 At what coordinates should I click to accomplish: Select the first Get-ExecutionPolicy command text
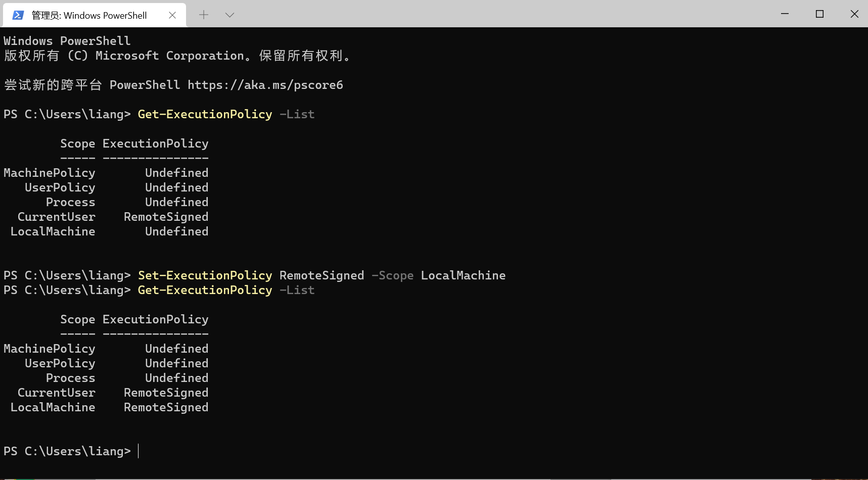(204, 114)
